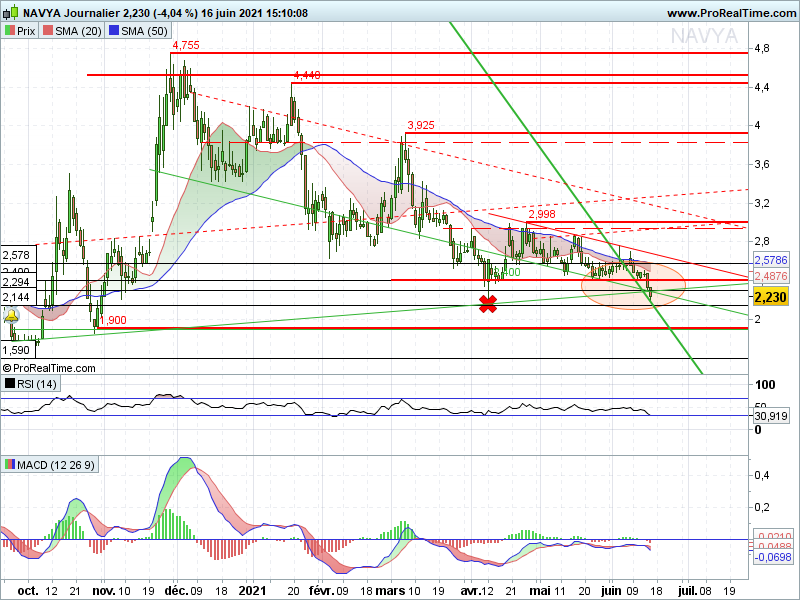Click the 0,2 level on MACD axis
The height and width of the screenshot is (600, 800).
tap(762, 507)
